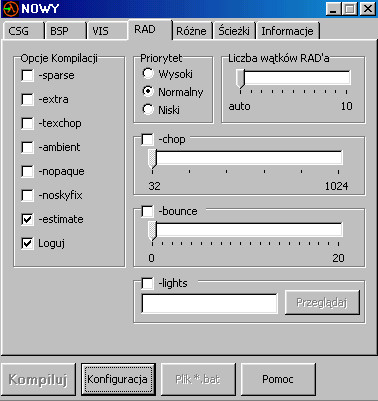Click the "20" label under bounce slider
The width and height of the screenshot is (378, 401).
point(338,258)
